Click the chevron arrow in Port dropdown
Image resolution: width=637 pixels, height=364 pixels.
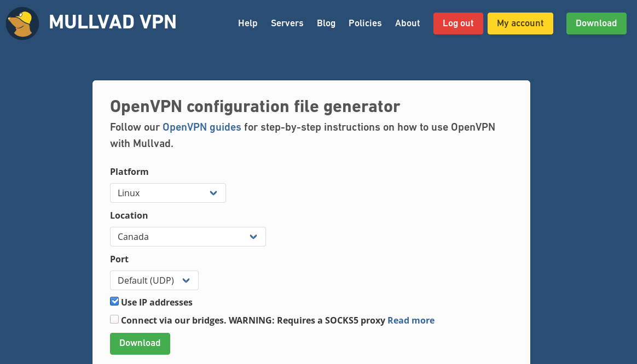[x=186, y=280]
